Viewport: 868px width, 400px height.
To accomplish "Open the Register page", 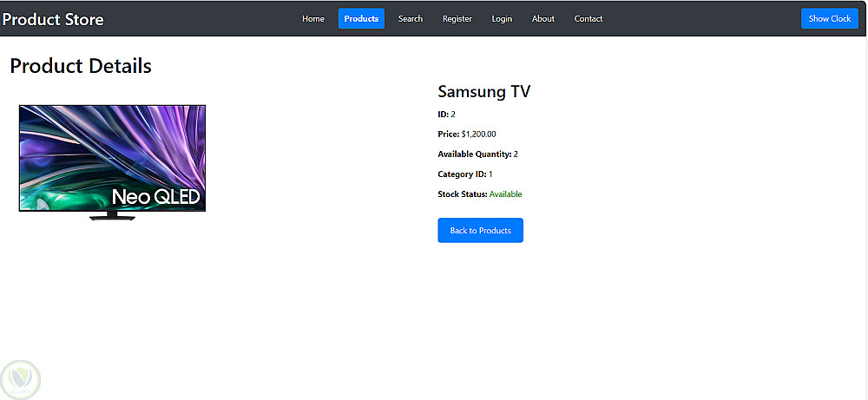I will (457, 19).
